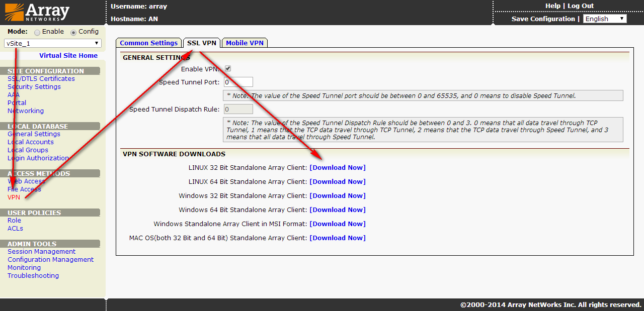Open Local Database General Settings
Screen dimensions: 644x311
pyautogui.click(x=34, y=134)
